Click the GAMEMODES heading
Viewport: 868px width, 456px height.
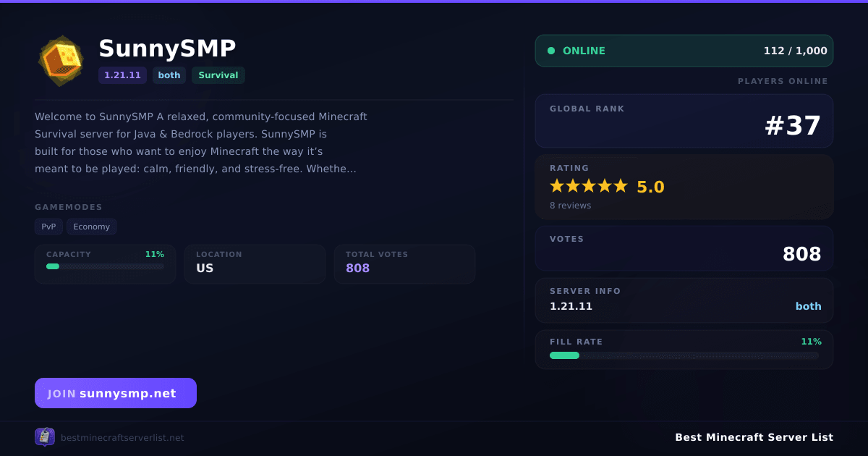click(69, 207)
